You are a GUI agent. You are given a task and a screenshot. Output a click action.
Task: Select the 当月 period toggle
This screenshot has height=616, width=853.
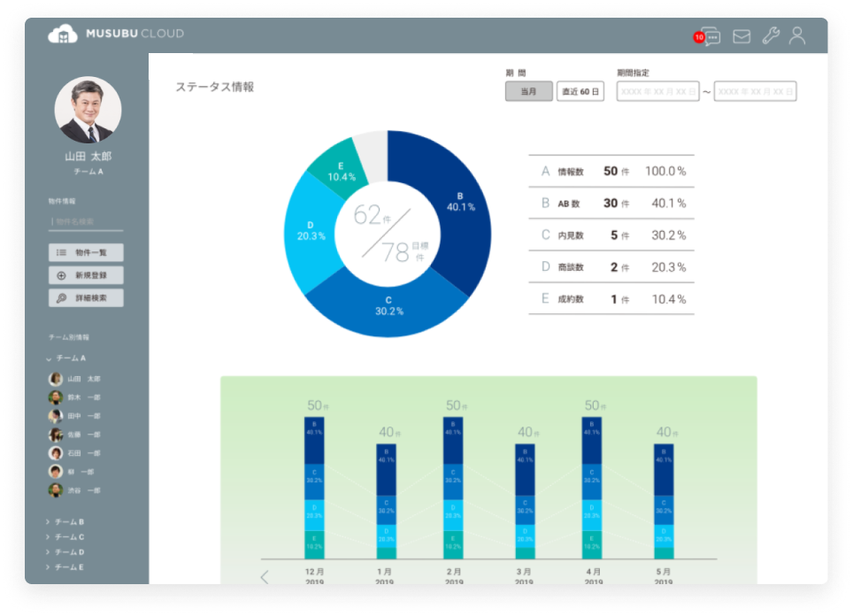point(528,91)
